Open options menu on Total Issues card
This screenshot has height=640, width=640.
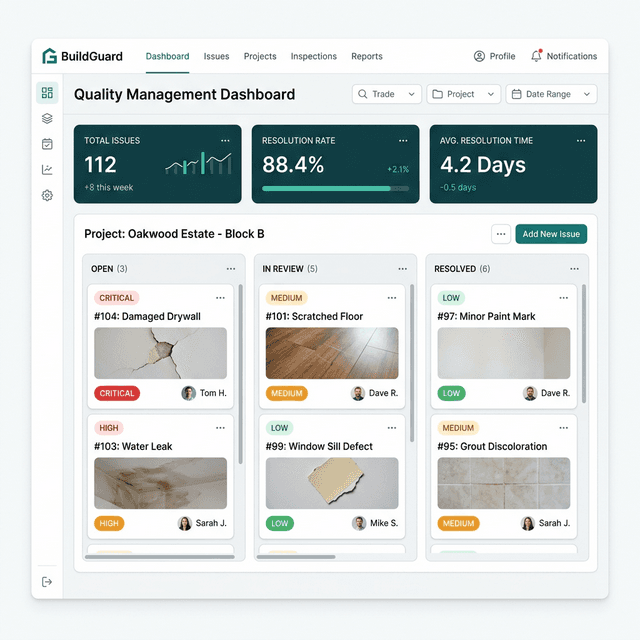pyautogui.click(x=225, y=141)
